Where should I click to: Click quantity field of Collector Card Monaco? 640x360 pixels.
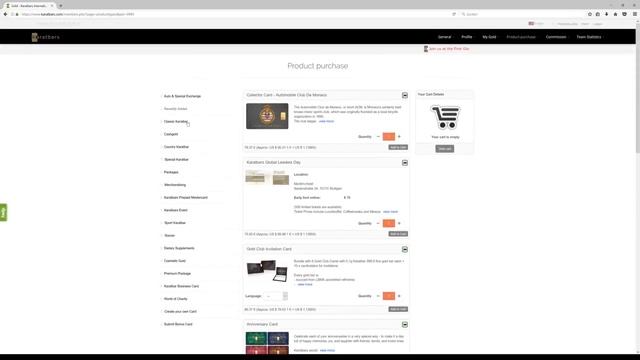click(x=389, y=137)
